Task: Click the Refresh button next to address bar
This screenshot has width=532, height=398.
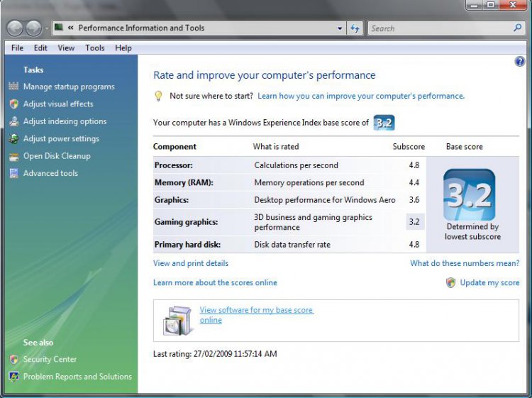Action: click(355, 28)
